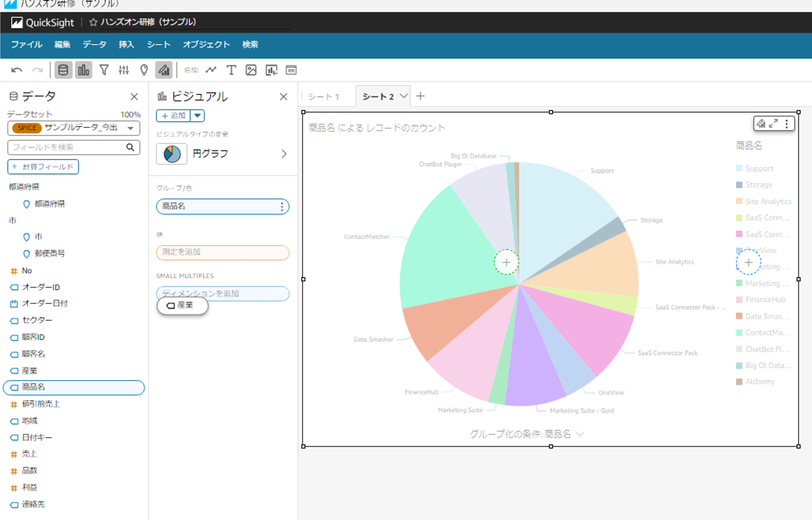Click the Support legend color swatch

[x=739, y=168]
